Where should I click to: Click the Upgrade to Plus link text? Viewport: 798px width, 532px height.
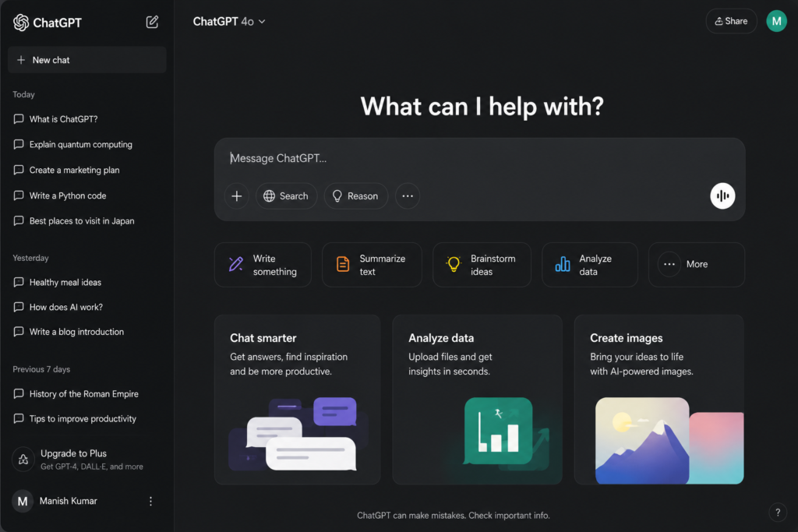point(73,453)
